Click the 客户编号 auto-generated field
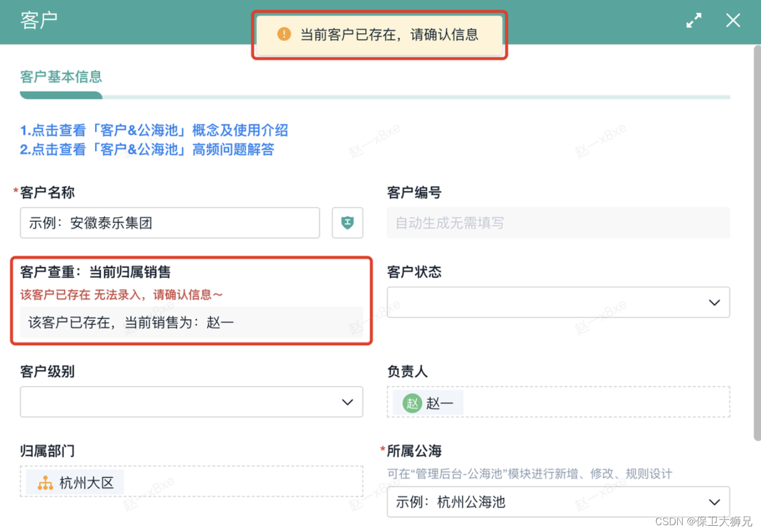The image size is (761, 532). [558, 222]
